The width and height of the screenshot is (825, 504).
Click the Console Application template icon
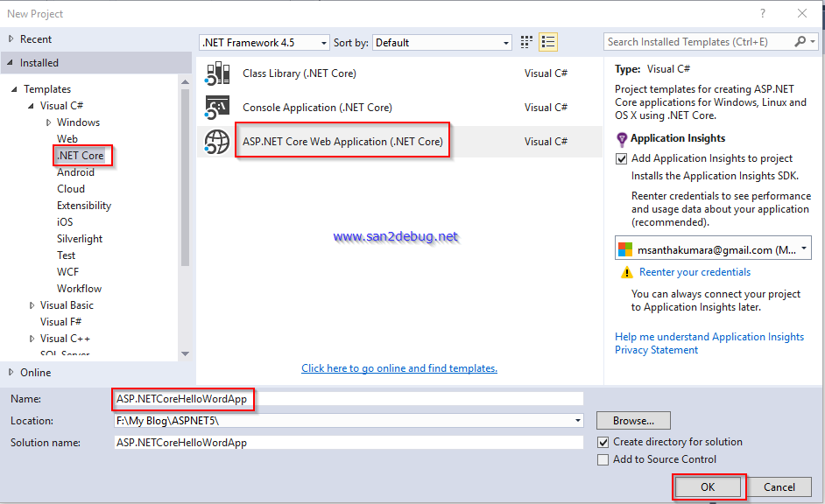tap(217, 108)
